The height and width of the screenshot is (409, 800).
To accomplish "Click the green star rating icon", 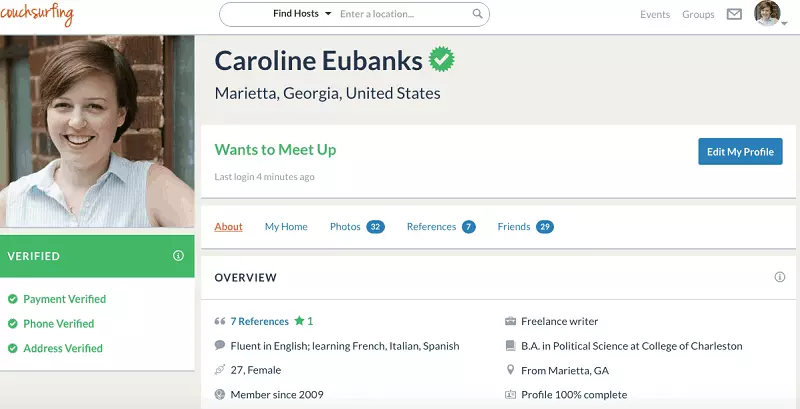I will 299,321.
